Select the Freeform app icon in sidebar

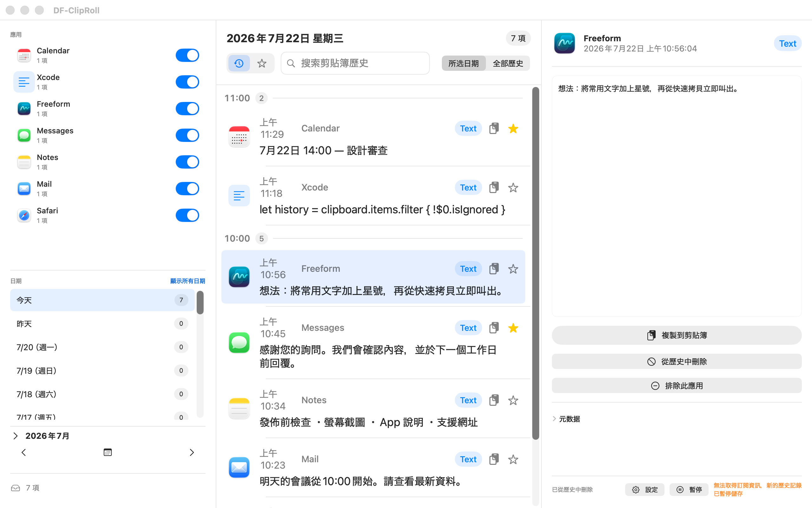tap(24, 109)
